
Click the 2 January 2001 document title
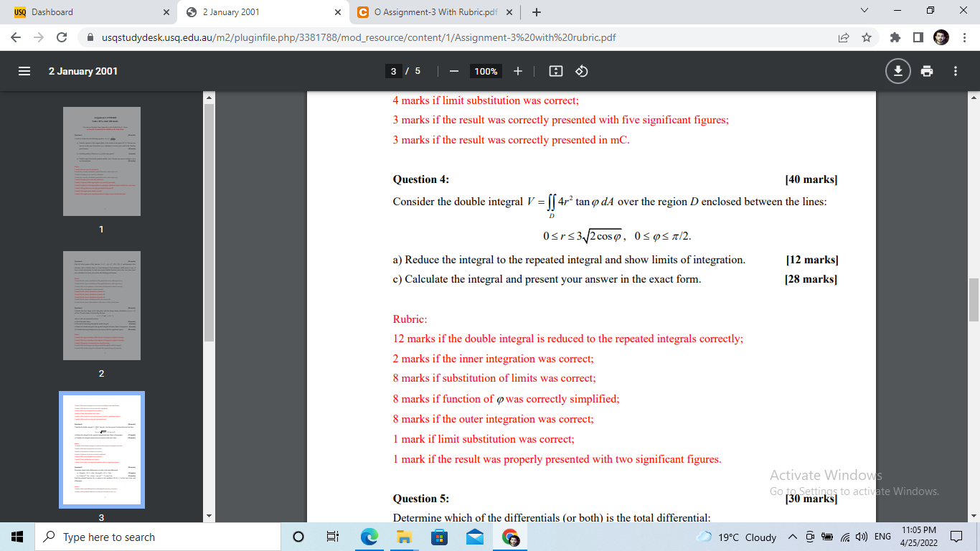(83, 71)
